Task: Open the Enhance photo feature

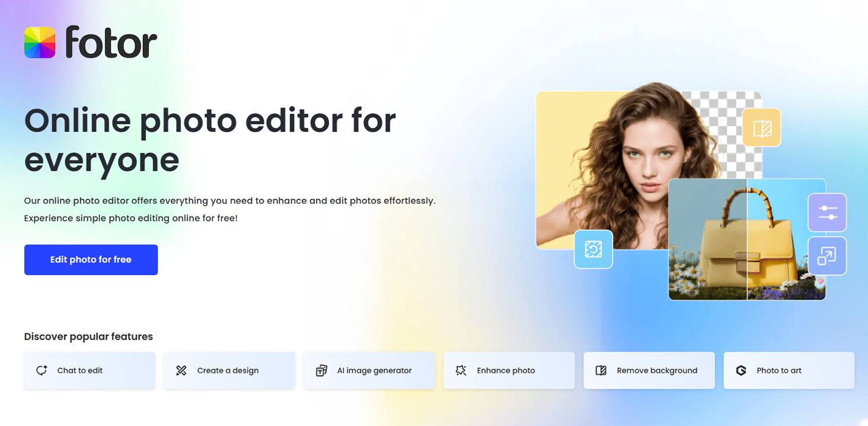Action: pyautogui.click(x=509, y=370)
